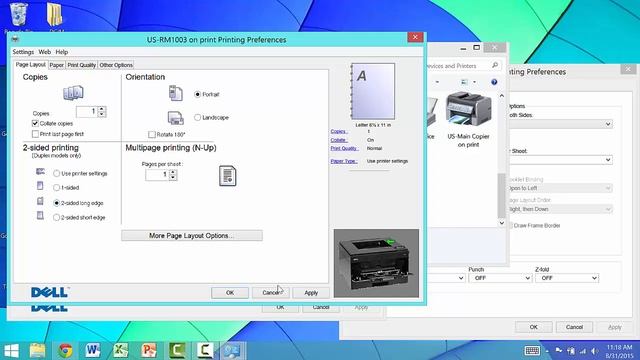Enable the Rotate 180° checkbox
The width and height of the screenshot is (640, 360).
tap(152, 134)
